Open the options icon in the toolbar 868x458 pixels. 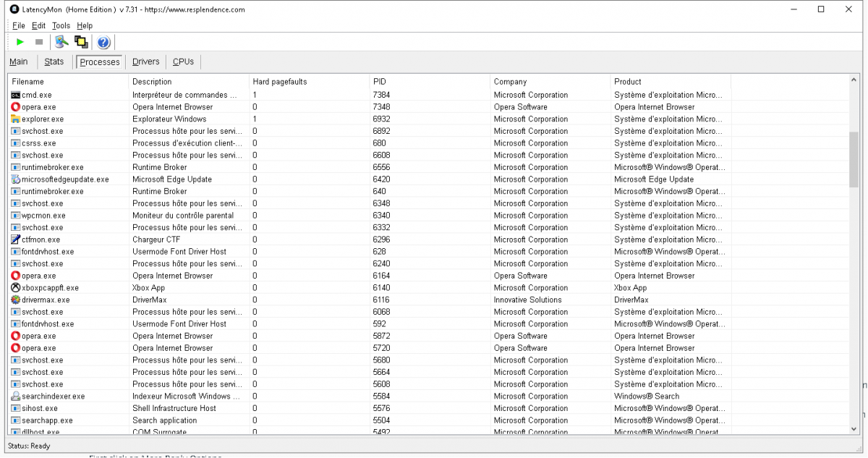61,42
